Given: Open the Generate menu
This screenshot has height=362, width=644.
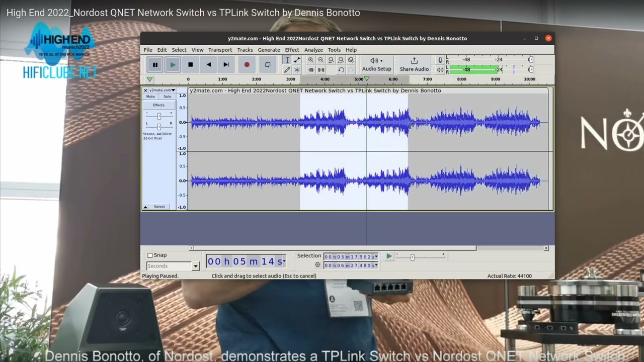Looking at the screenshot, I should (269, 50).
